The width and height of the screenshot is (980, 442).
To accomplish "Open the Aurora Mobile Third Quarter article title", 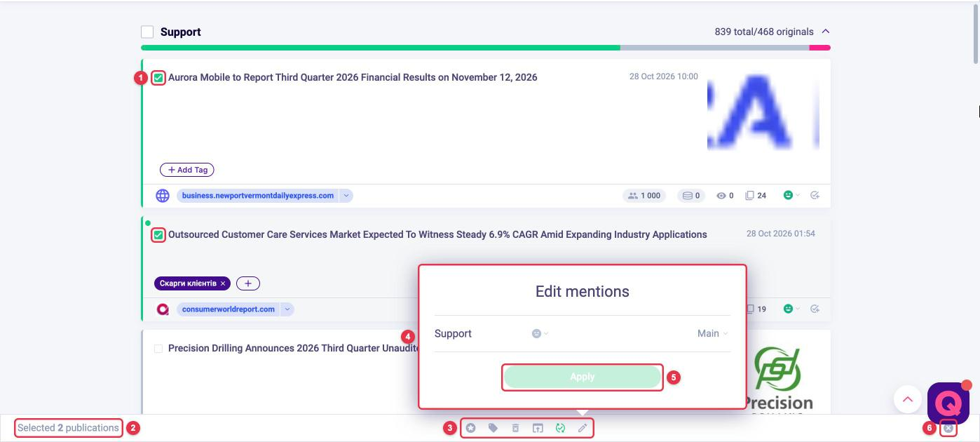I will 353,77.
